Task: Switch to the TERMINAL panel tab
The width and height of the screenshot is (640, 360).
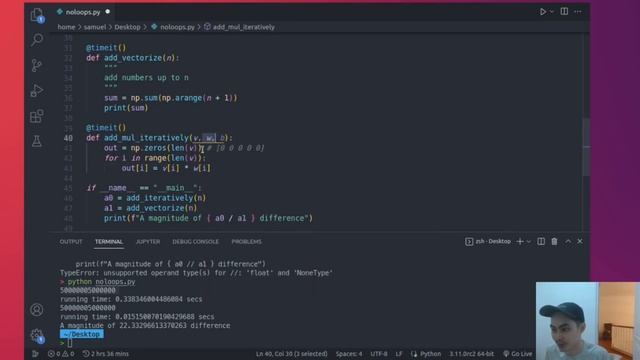Action: click(x=109, y=242)
